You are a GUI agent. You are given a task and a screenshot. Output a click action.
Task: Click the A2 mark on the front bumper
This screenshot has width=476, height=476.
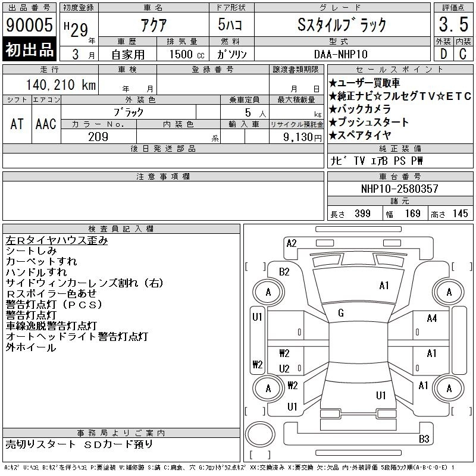point(292,243)
